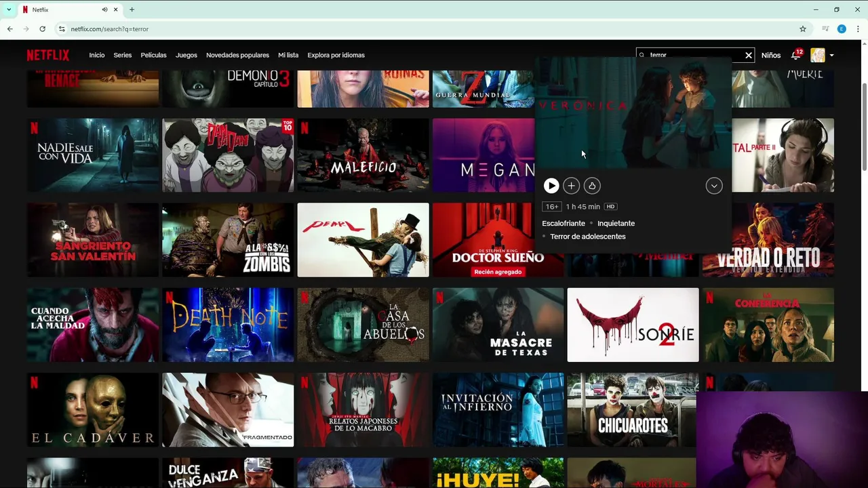Open the Megan title
Viewport: 868px width, 488px height.
(x=484, y=155)
